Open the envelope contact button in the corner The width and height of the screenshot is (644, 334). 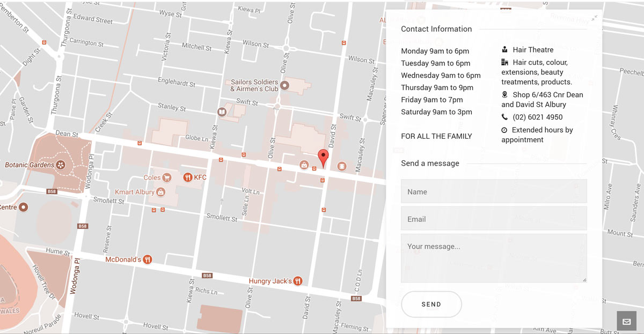626,322
